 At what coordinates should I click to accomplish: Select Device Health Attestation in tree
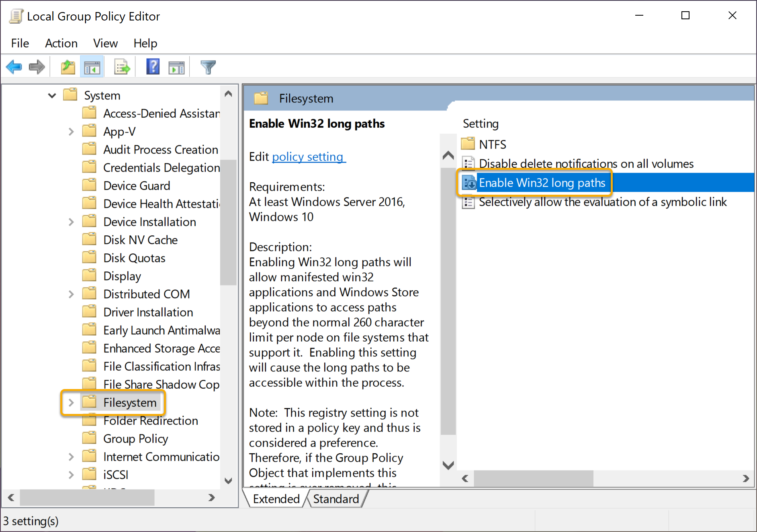(x=162, y=204)
